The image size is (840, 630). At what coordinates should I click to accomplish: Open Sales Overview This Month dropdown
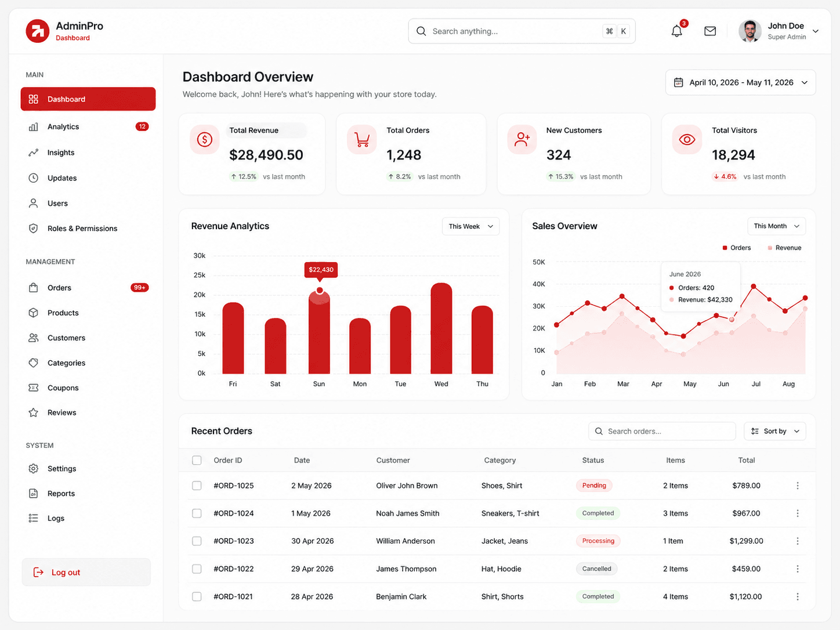click(x=776, y=226)
